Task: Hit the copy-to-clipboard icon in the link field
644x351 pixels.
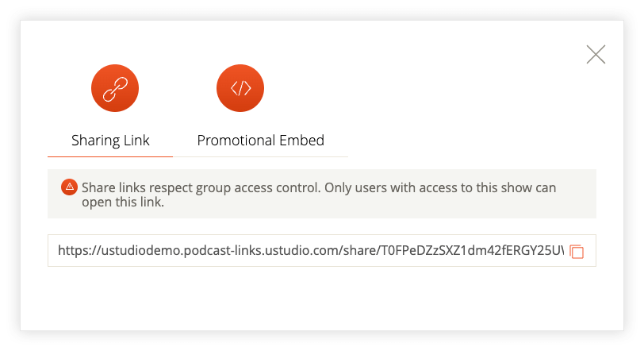Action: (x=577, y=252)
